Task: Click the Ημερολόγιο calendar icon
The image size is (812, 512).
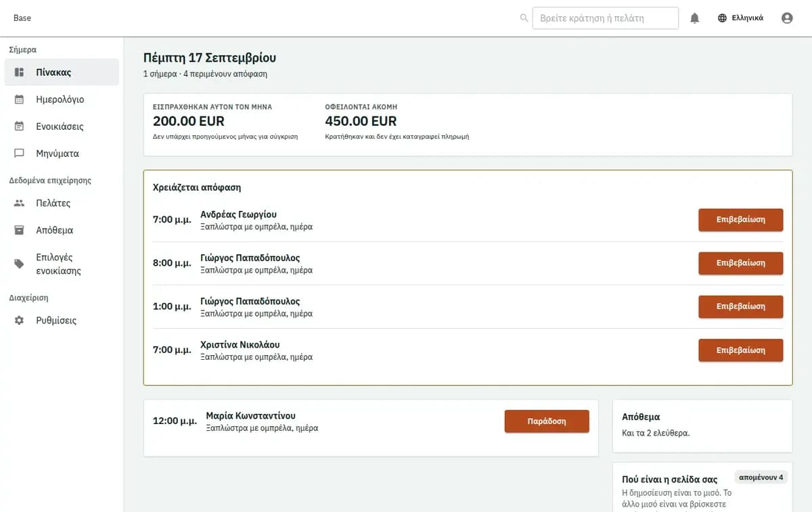Action: (20, 99)
